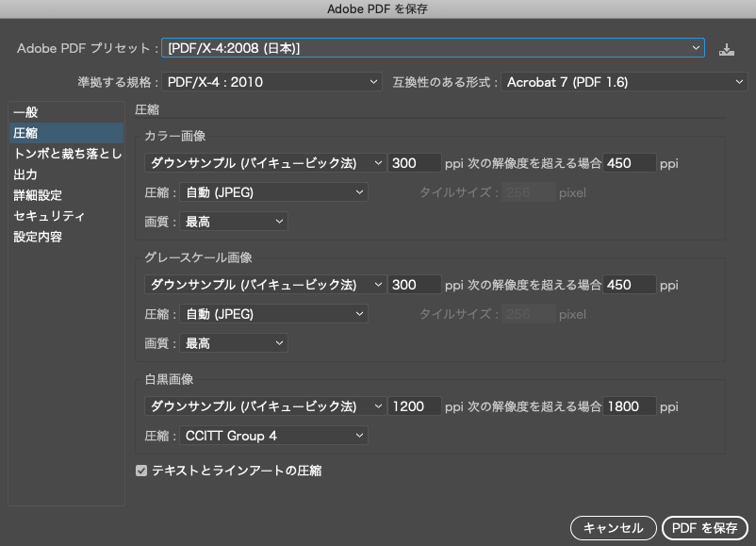Click カラー画像 300 ppi resolution field
Screen dimensions: 756x546
[x=415, y=163]
